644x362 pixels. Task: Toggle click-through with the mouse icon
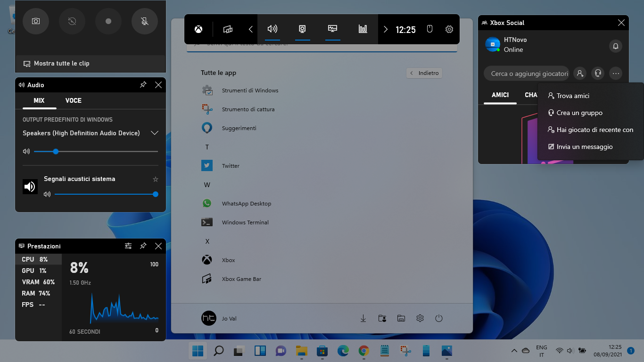point(429,29)
